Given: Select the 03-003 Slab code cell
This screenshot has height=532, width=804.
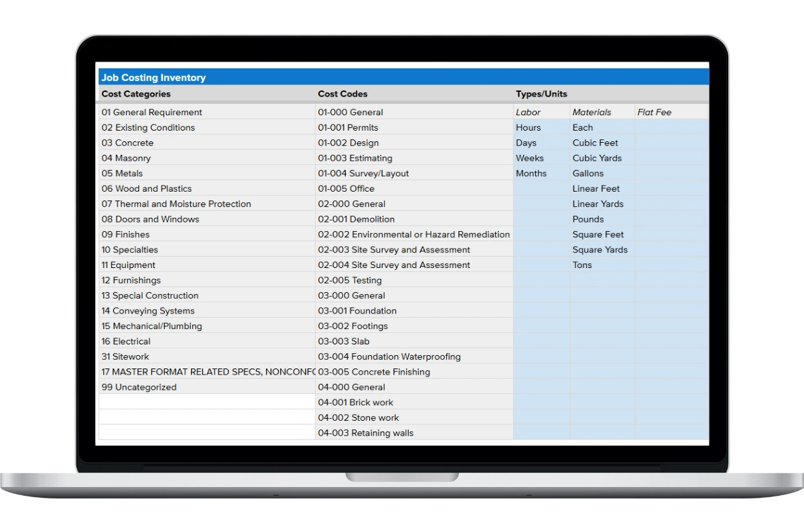Looking at the screenshot, I should pos(414,341).
